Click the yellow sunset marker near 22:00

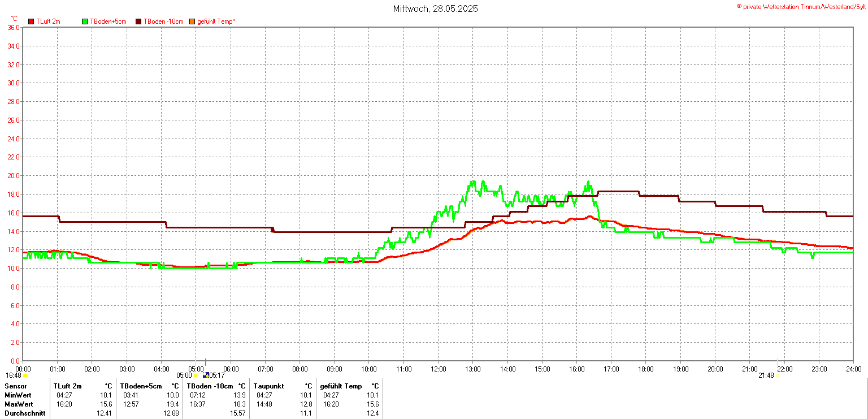click(x=778, y=362)
